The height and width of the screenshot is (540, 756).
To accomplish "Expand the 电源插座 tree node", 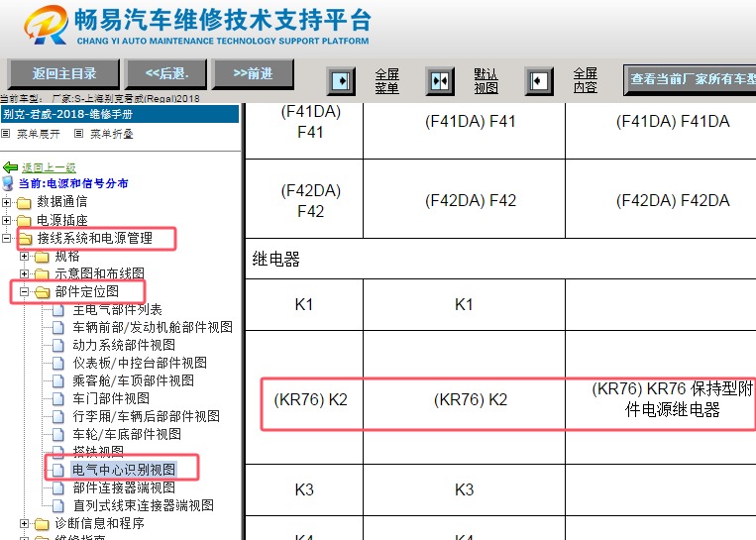I will 6,220.
